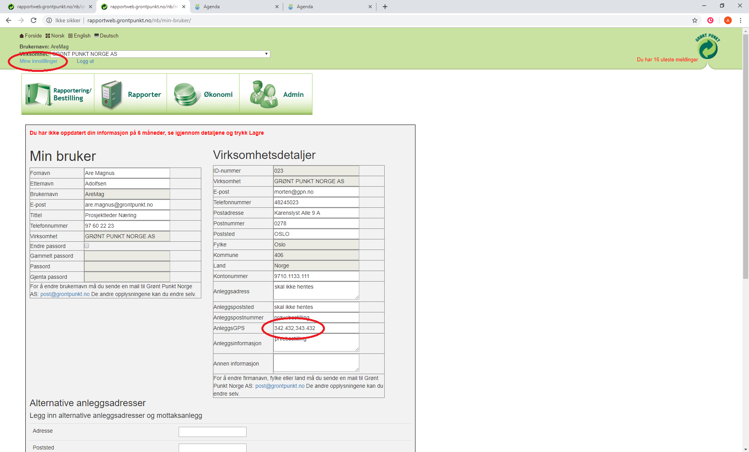The image size is (749, 452).
Task: Click the Fornavn input field
Action: point(127,173)
